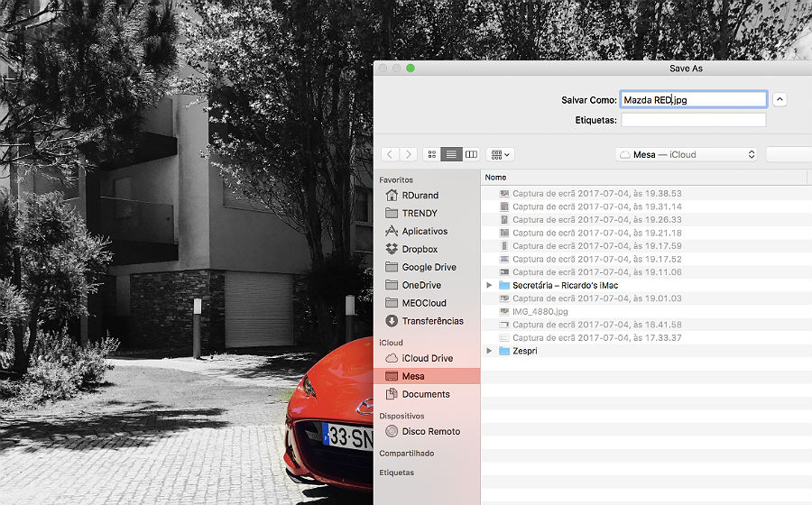Select Captura de ecrã 19.31.14 file
The width and height of the screenshot is (812, 505).
pyautogui.click(x=646, y=207)
